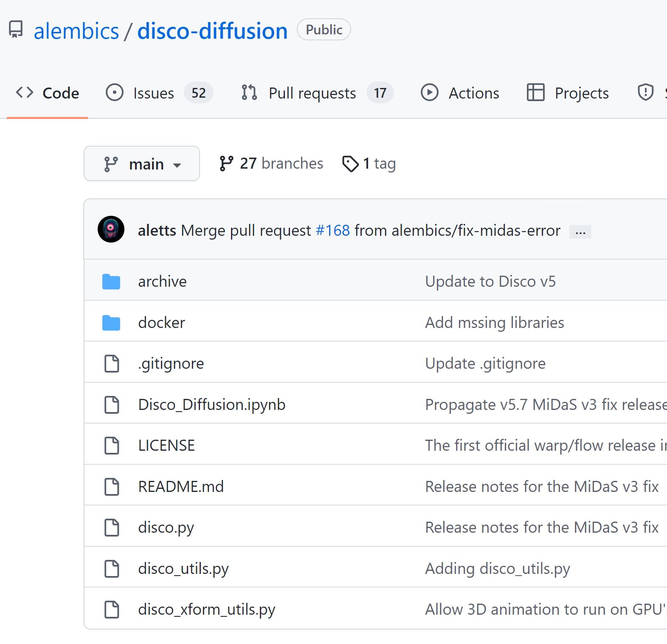Image resolution: width=667 pixels, height=644 pixels.
Task: Open the README.md file
Action: (181, 487)
